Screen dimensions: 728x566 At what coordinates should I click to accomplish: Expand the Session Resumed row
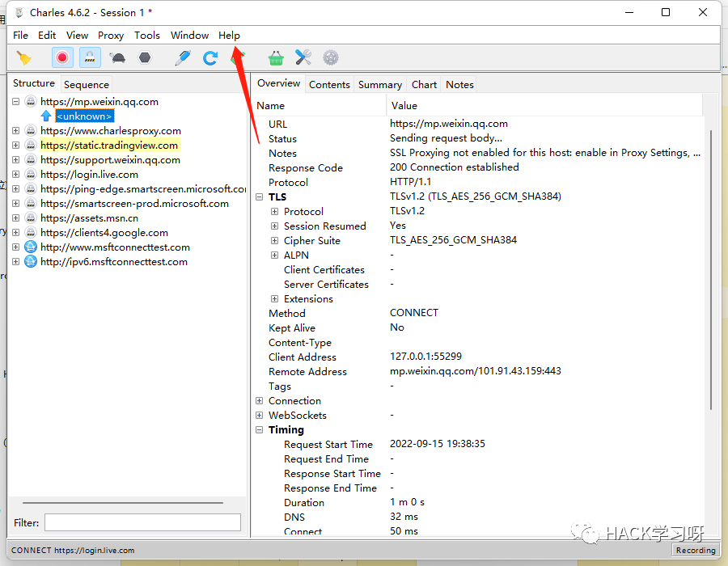(274, 226)
